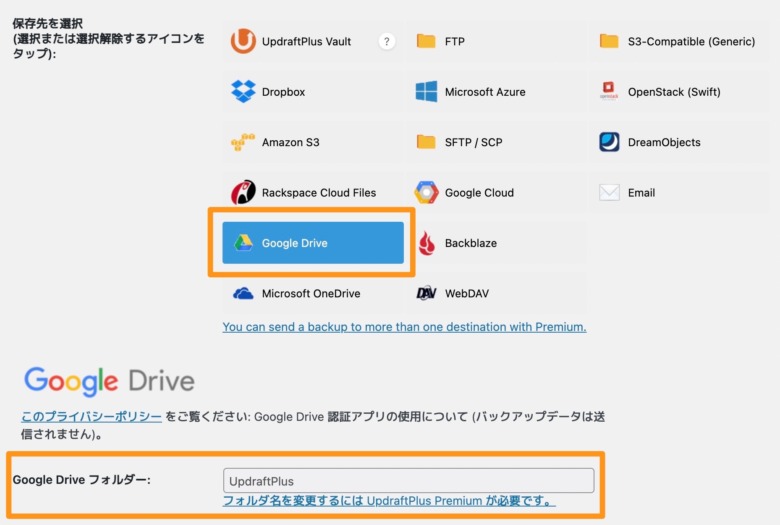Click the UpdraftPlus Vault orange logo icon
This screenshot has height=525, width=780.
(243, 41)
